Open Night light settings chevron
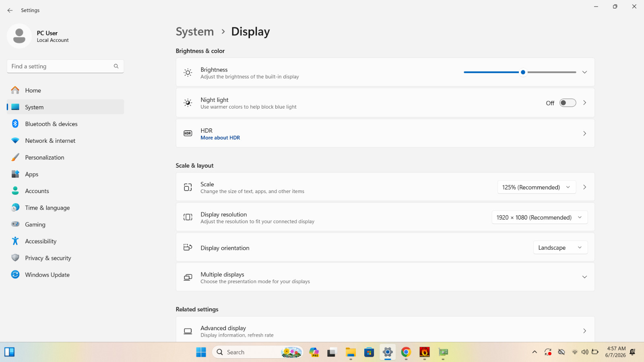The width and height of the screenshot is (644, 362). point(584,103)
